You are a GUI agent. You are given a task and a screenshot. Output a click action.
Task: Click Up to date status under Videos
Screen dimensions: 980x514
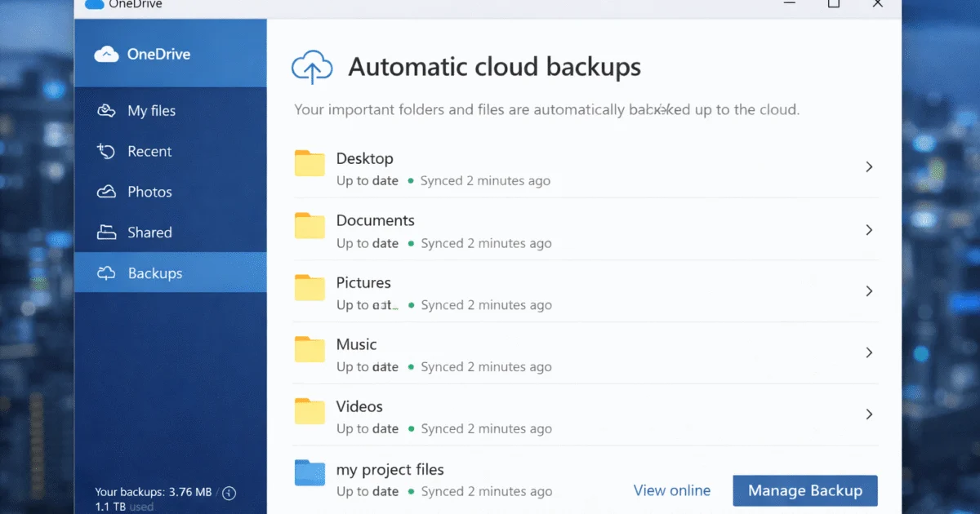[x=367, y=429]
